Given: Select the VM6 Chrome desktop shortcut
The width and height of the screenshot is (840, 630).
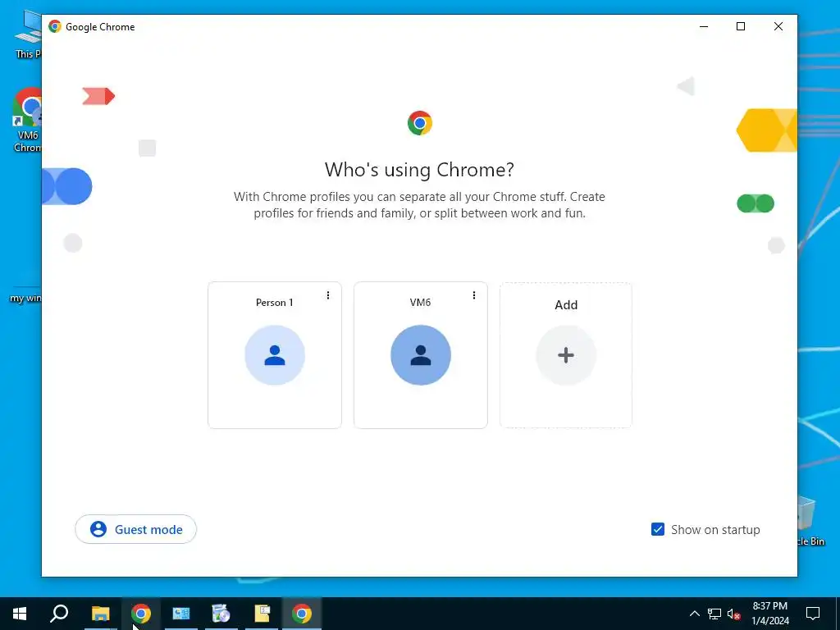Looking at the screenshot, I should pyautogui.click(x=27, y=120).
